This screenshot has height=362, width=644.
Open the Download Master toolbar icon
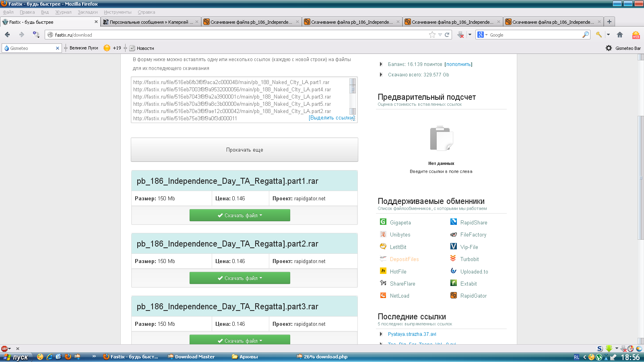[461, 35]
